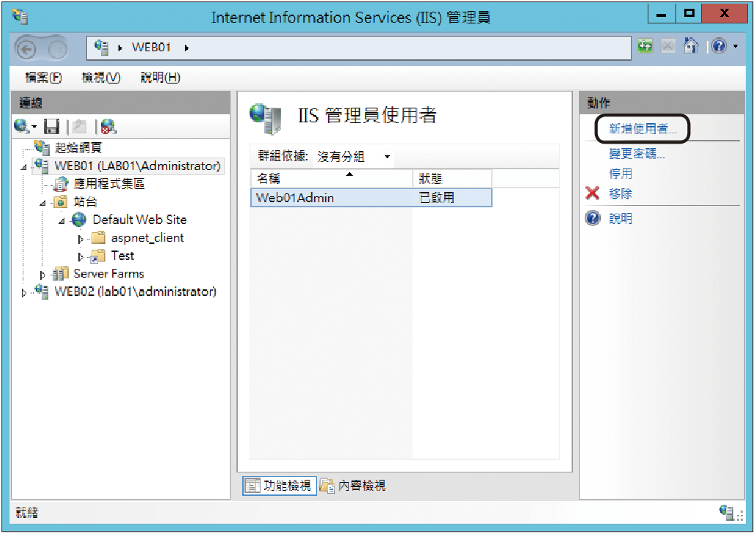The width and height of the screenshot is (756, 534).
Task: Switch to 功能檢視 tab
Action: pyautogui.click(x=280, y=486)
